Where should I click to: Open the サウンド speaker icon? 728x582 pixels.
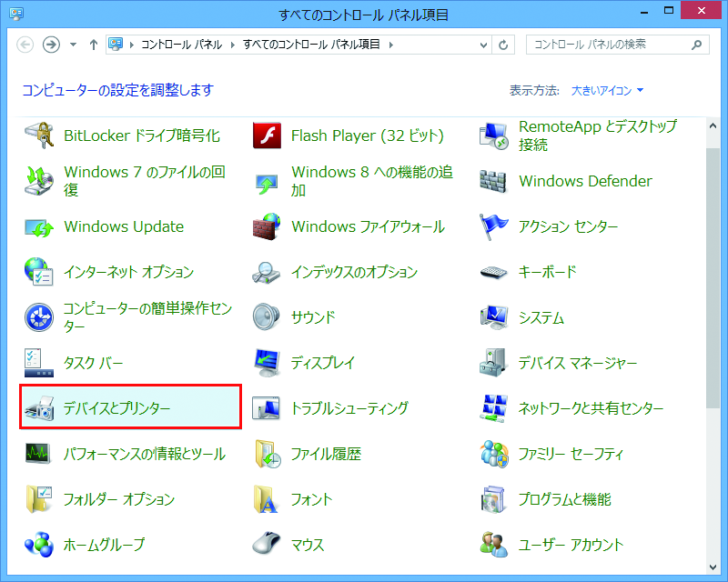tap(268, 317)
